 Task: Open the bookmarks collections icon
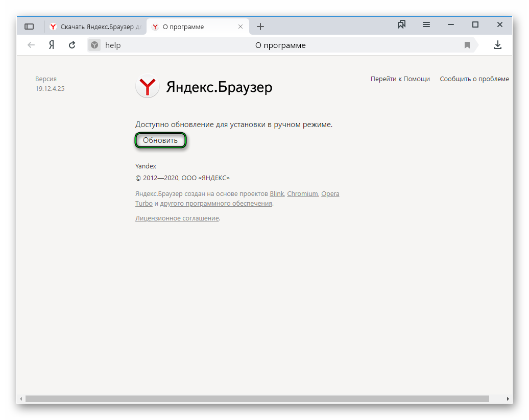pyautogui.click(x=401, y=24)
